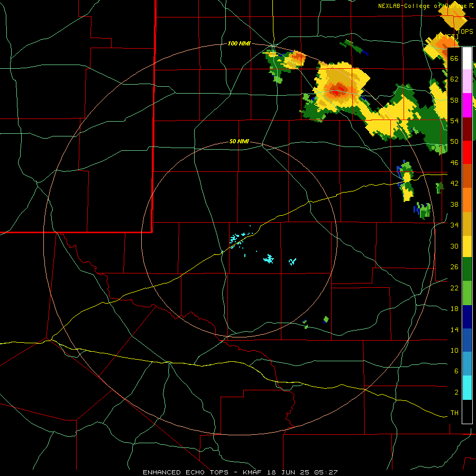
Task: Click the burnt orange legend segment near 42
Action: (x=467, y=176)
